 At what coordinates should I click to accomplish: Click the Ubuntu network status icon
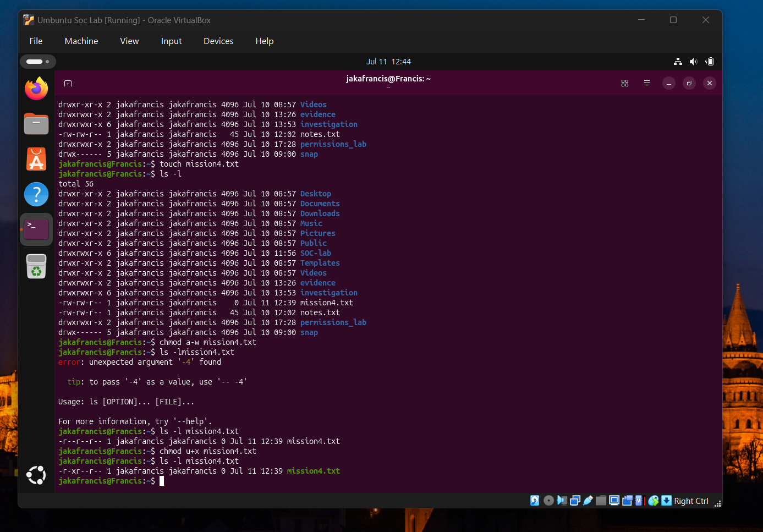pyautogui.click(x=678, y=62)
